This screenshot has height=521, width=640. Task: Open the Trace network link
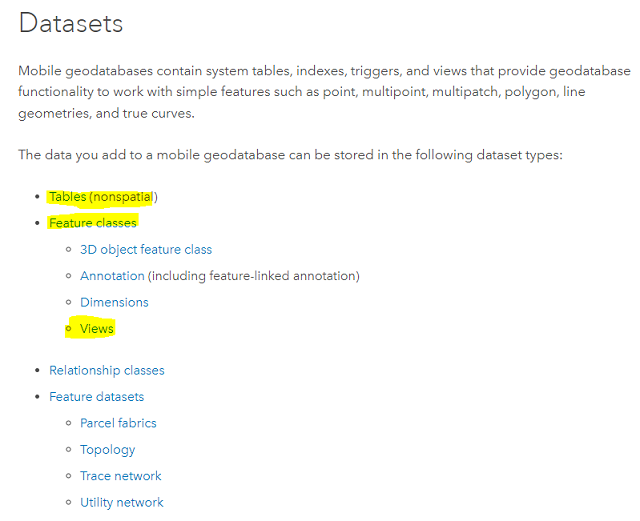click(x=120, y=476)
